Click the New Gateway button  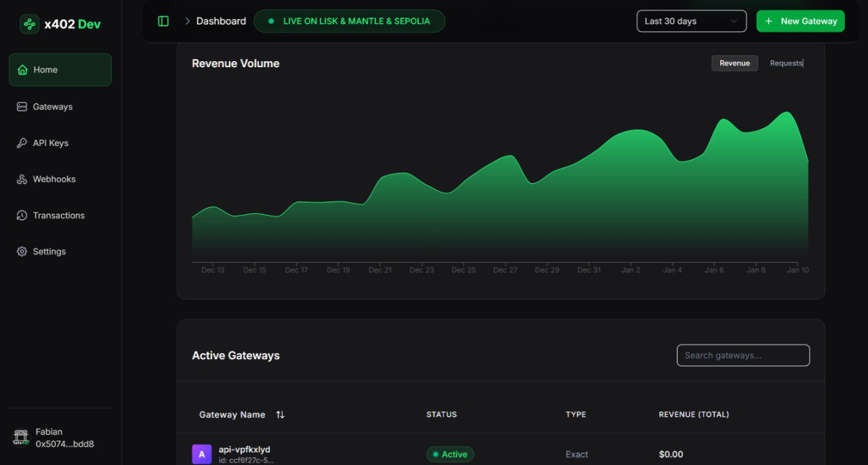tap(800, 21)
